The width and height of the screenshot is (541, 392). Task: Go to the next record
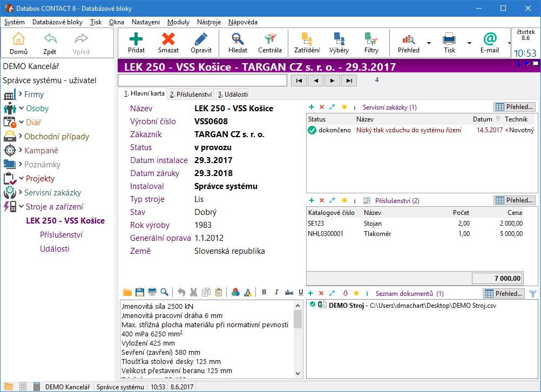coord(332,81)
